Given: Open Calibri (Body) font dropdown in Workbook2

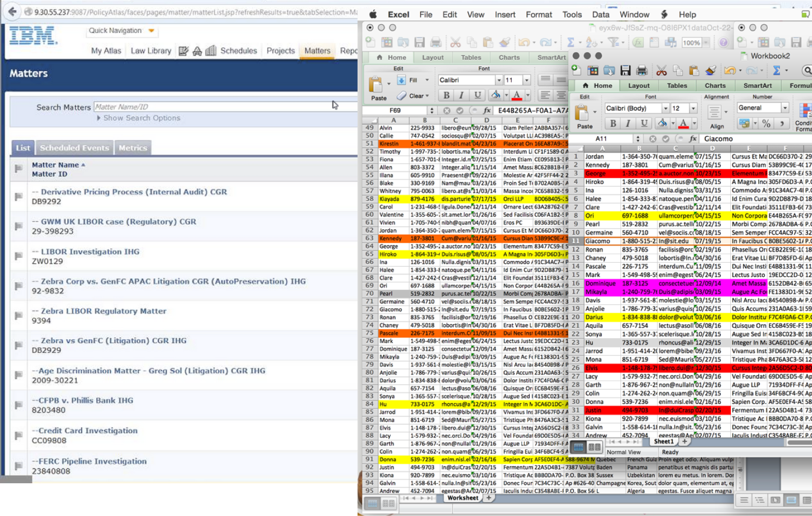Looking at the screenshot, I should [665, 108].
